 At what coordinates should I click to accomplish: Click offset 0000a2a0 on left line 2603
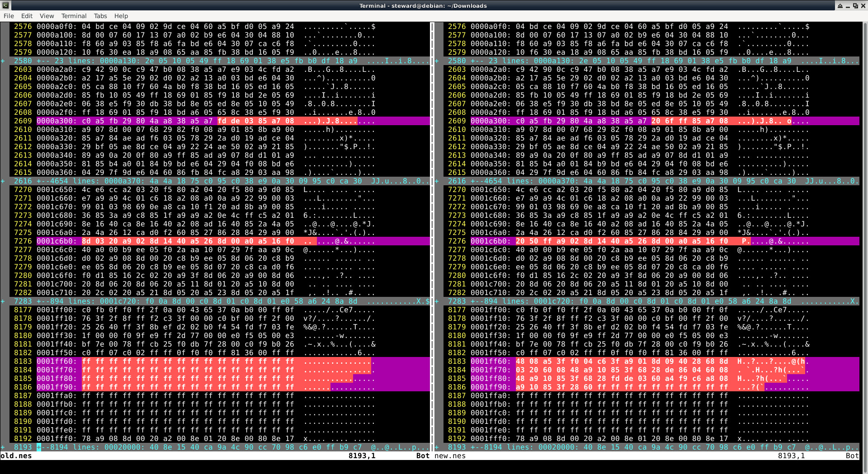[x=57, y=70]
